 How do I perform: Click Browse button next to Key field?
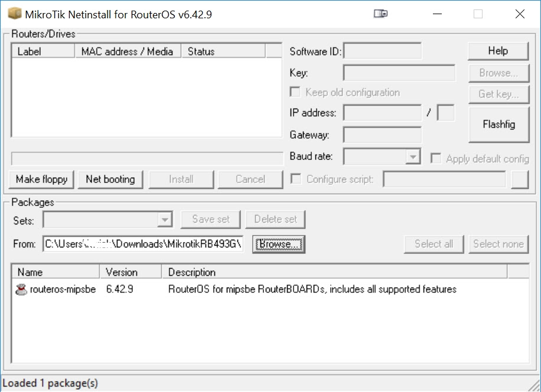pos(498,73)
